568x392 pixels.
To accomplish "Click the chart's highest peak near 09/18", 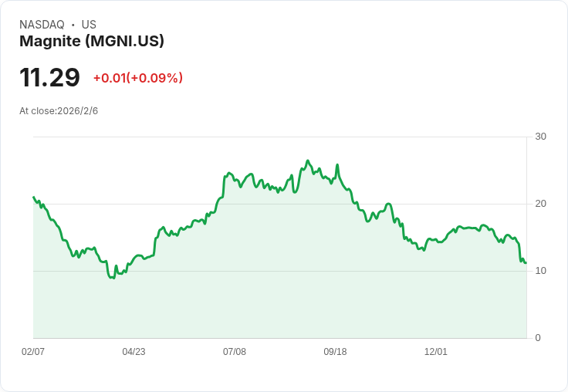I will [x=308, y=161].
